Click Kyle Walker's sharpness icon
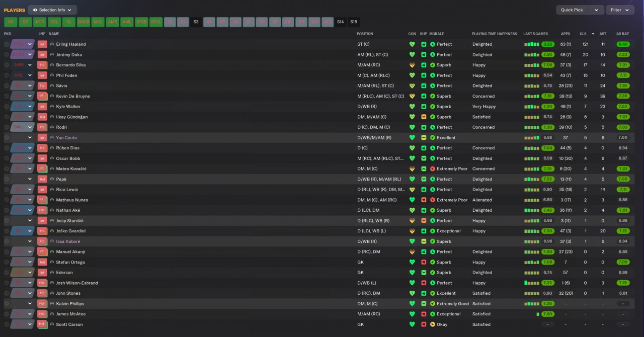The width and height of the screenshot is (644, 337). [424, 107]
